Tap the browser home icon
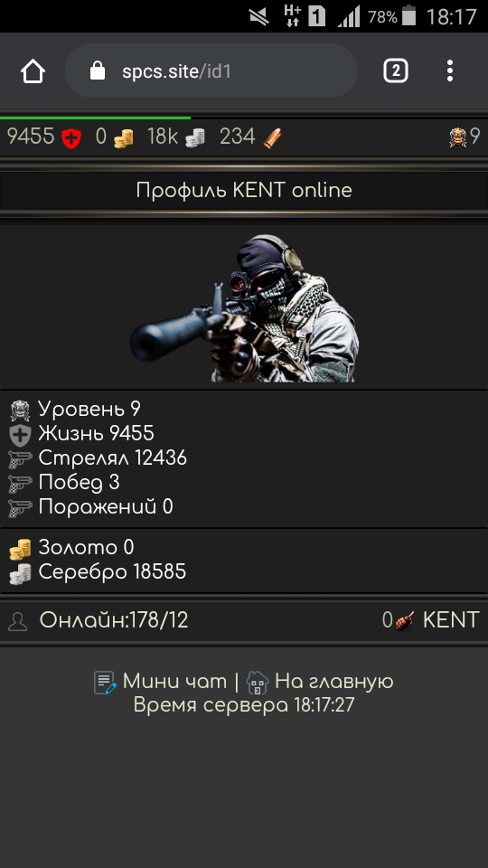The width and height of the screenshot is (488, 868). (x=33, y=71)
